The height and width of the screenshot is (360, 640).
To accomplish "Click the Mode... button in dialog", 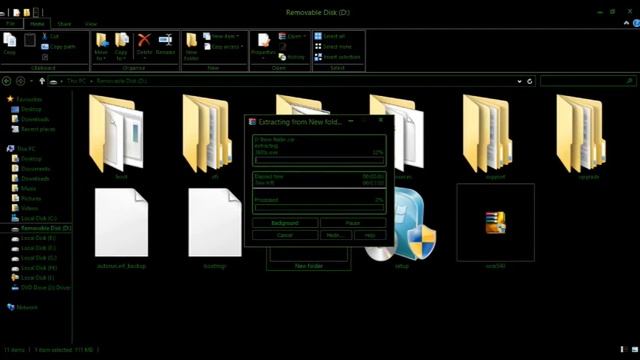I will (x=336, y=235).
